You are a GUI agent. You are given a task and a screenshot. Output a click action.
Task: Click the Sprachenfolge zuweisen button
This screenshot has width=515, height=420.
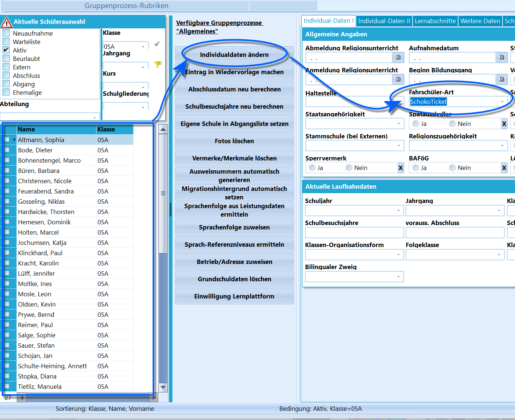(234, 227)
